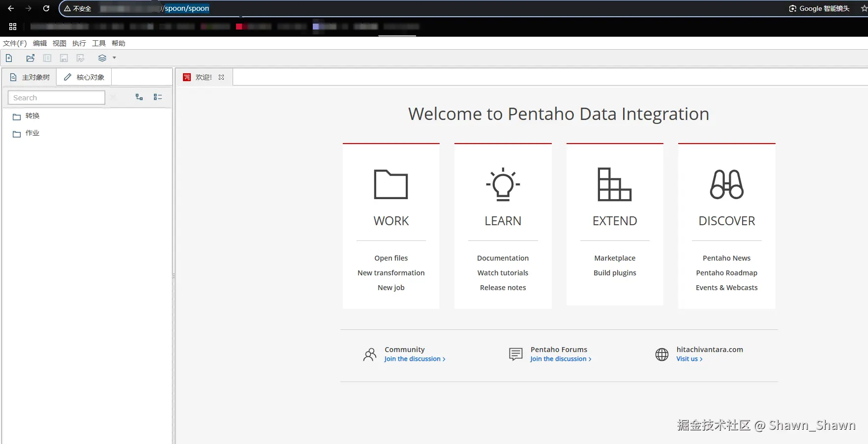Click the EXTEND heading text

pyautogui.click(x=615, y=221)
